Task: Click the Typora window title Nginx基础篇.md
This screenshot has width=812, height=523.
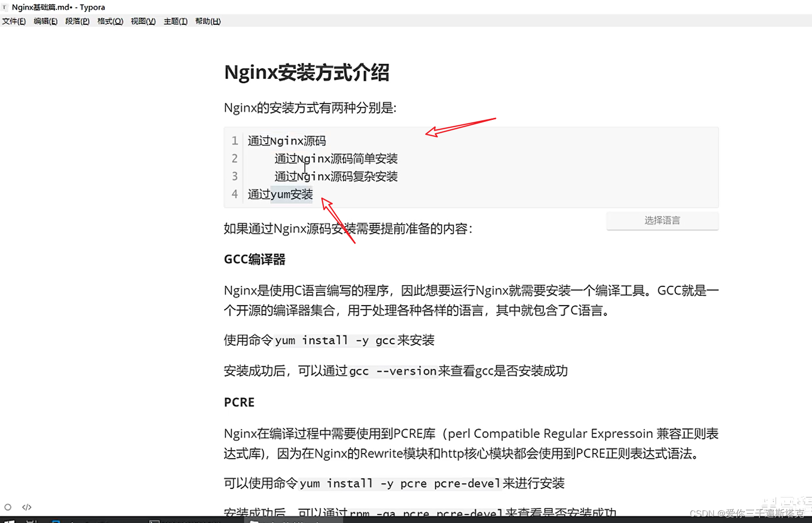Action: pyautogui.click(x=58, y=7)
